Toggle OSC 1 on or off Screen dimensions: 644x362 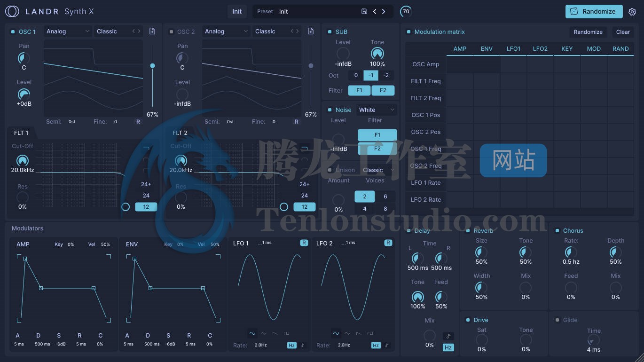13,32
